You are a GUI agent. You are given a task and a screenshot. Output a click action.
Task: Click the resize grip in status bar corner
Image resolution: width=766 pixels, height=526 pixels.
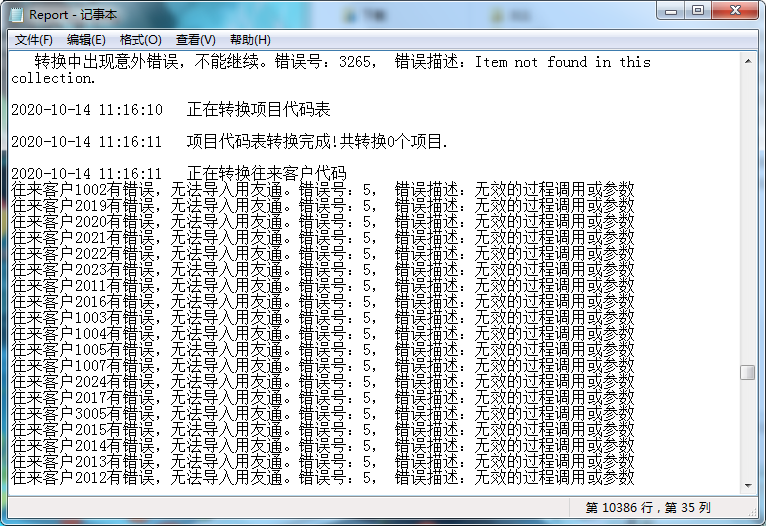click(x=753, y=511)
